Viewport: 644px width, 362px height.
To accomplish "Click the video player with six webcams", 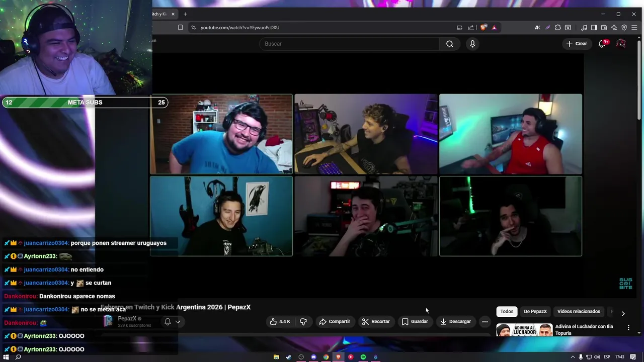I will click(366, 175).
